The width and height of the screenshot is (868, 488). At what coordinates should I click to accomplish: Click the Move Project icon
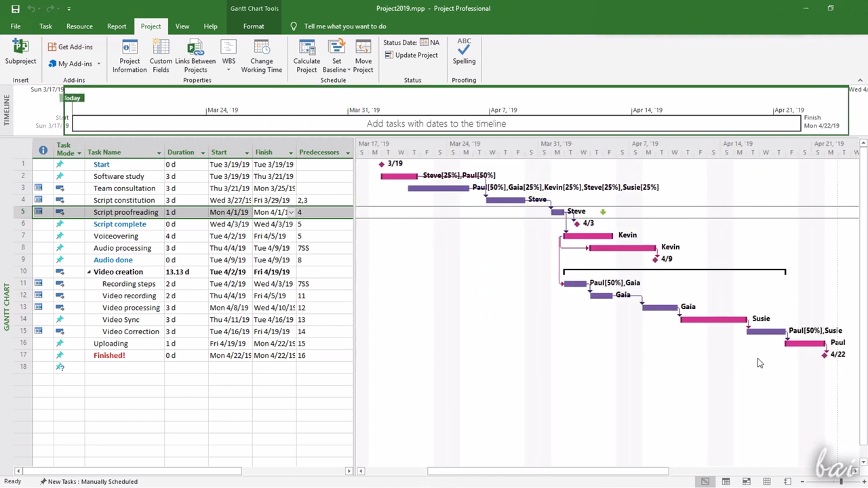tap(363, 55)
